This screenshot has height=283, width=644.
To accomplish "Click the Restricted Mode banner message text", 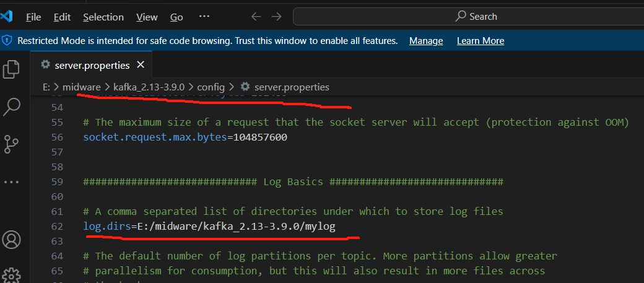I will coord(207,41).
